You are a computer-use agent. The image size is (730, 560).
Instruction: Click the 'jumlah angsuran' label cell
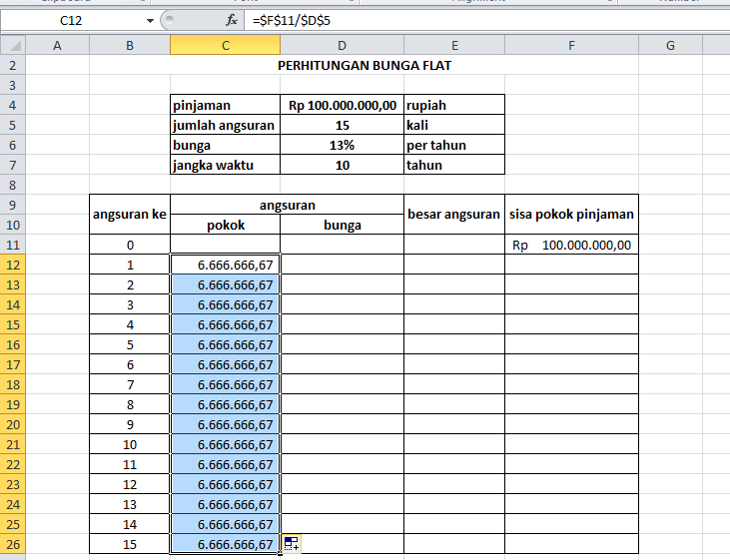226,125
